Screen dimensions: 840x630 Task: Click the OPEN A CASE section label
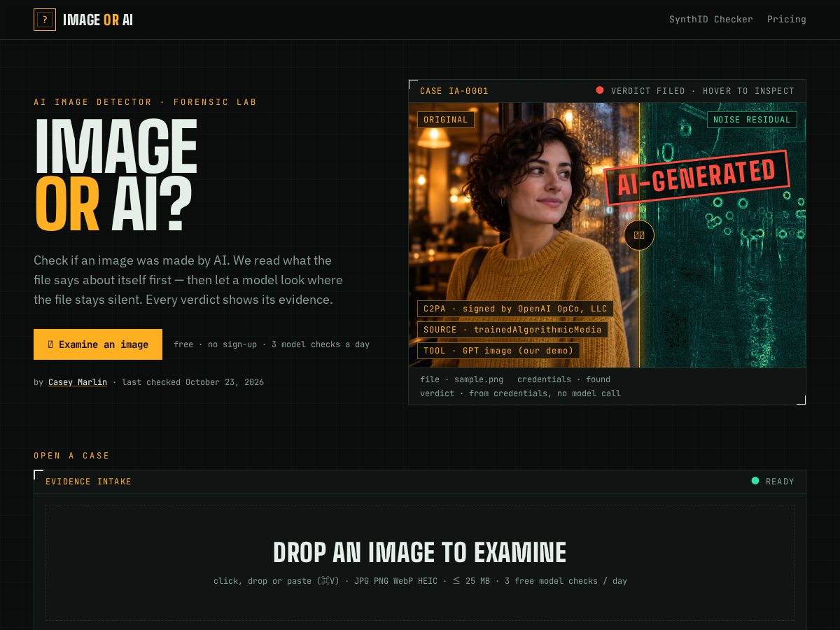coord(72,456)
